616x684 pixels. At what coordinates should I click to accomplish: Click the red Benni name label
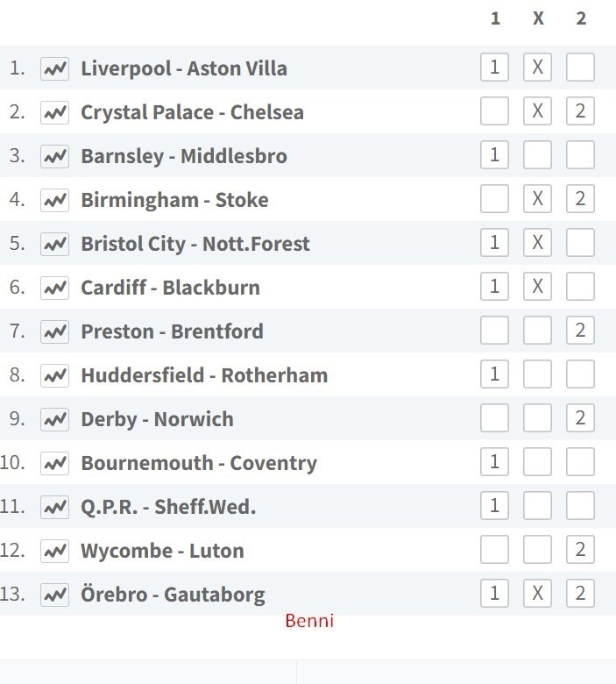(x=309, y=621)
